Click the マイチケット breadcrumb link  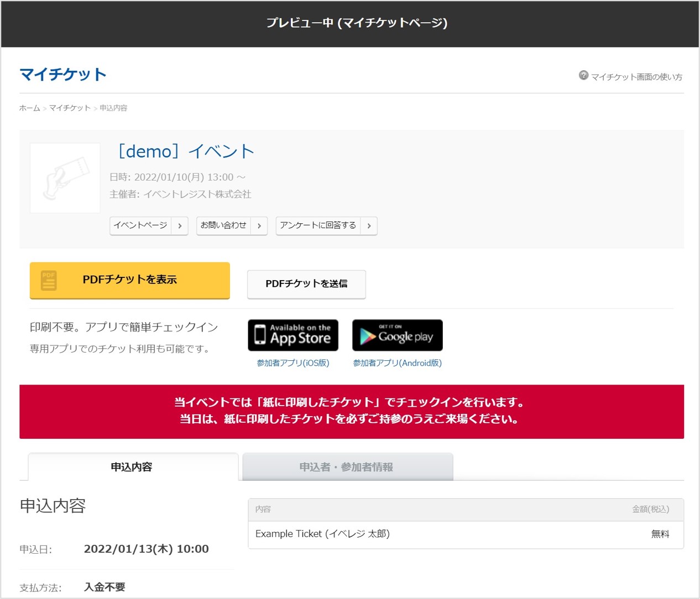70,108
